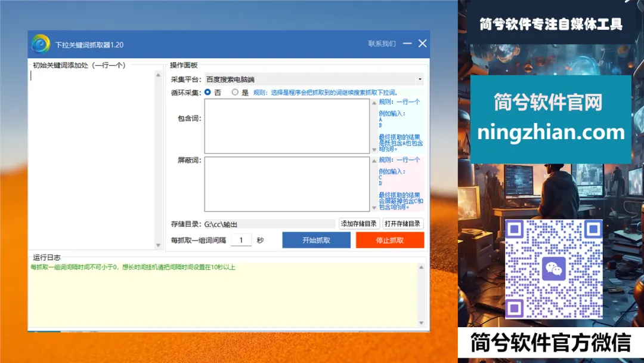Click the blue 开始抓取 button
The image size is (644, 363).
tap(316, 240)
